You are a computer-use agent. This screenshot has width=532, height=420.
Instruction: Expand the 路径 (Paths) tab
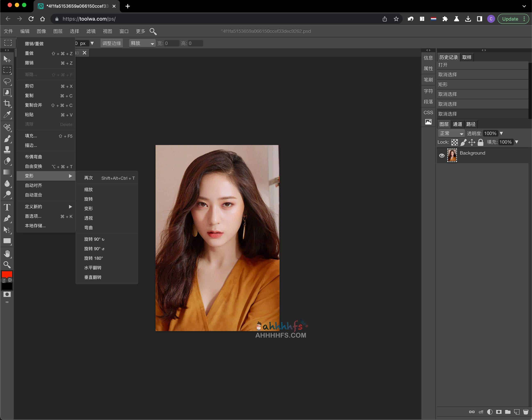tap(472, 124)
